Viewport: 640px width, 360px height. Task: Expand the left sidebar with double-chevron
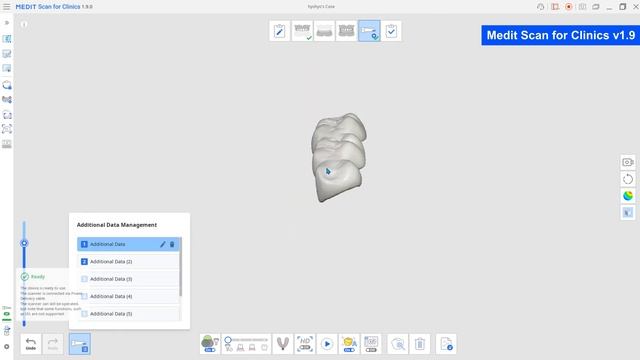[7, 23]
